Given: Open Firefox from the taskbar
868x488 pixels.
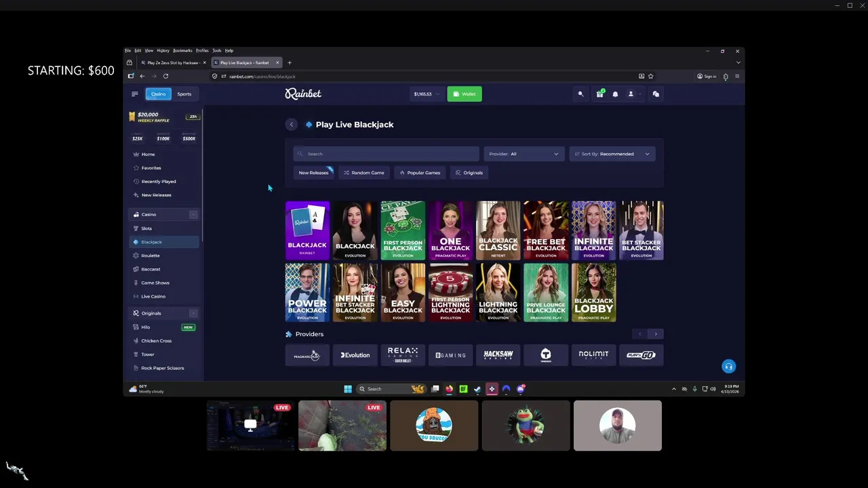Looking at the screenshot, I should coord(449,389).
